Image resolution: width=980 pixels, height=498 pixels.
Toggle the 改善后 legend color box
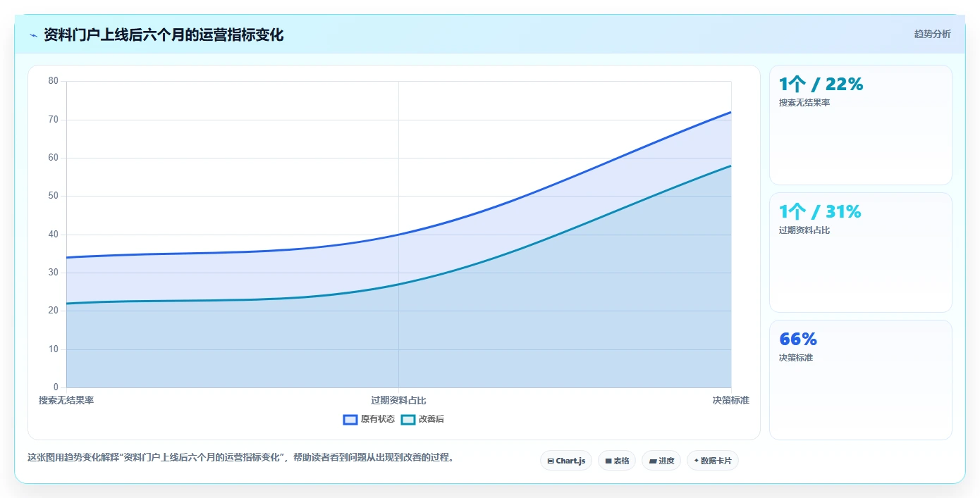tap(408, 419)
